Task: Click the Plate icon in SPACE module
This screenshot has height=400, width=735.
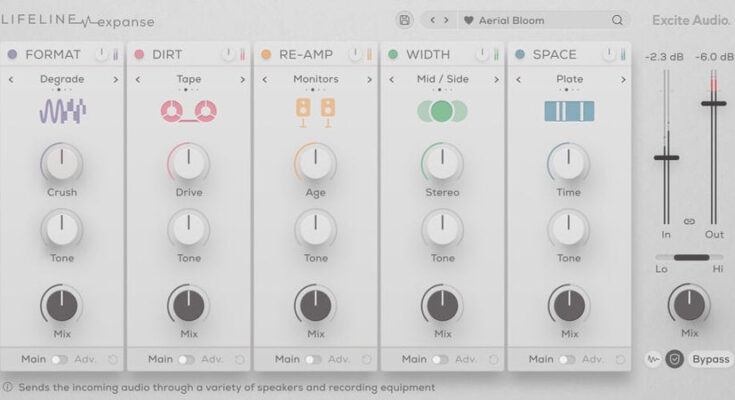Action: (569, 111)
